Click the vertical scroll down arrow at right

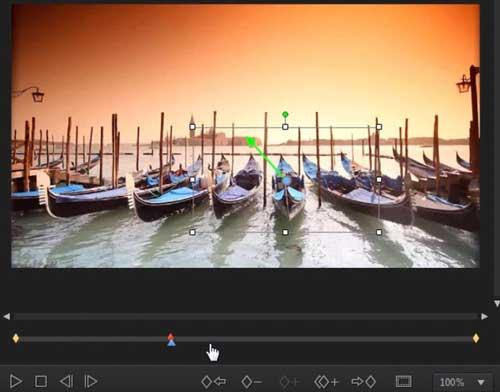[497, 304]
